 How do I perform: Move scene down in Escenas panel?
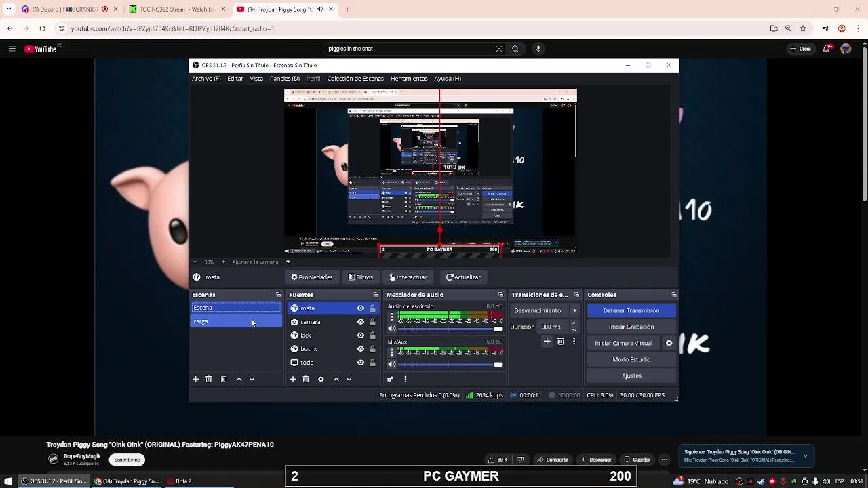pos(252,380)
